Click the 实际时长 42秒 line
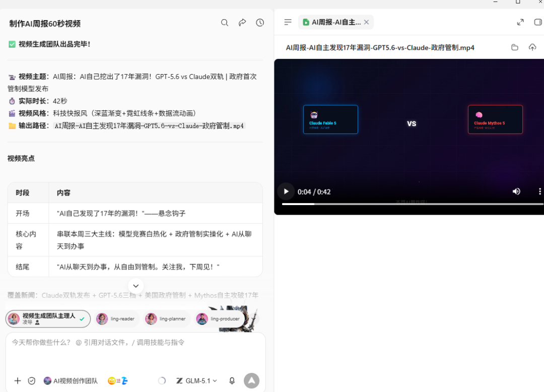 [x=37, y=101]
